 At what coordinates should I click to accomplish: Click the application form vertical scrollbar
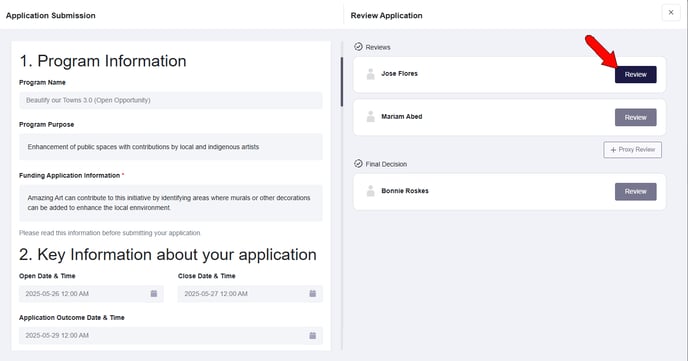tap(342, 82)
